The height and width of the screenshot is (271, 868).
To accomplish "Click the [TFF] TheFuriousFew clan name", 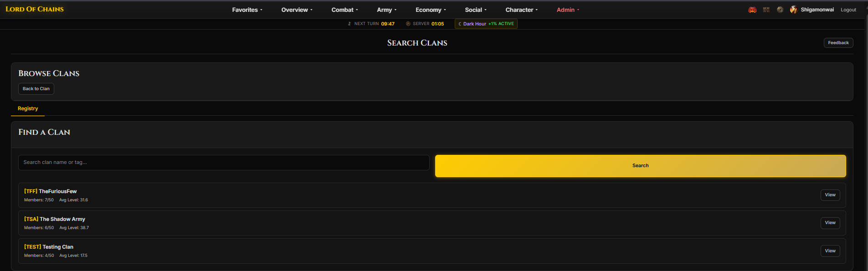I will (51, 191).
